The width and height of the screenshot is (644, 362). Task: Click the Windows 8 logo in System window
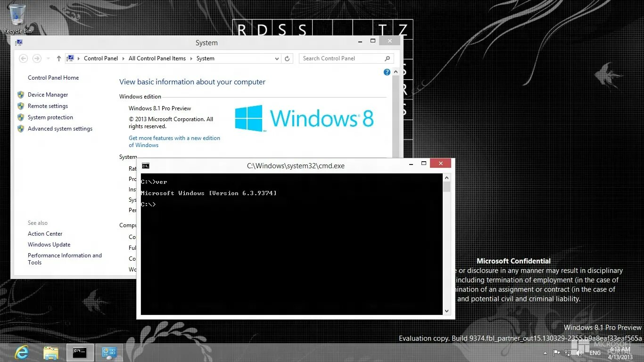tap(304, 118)
